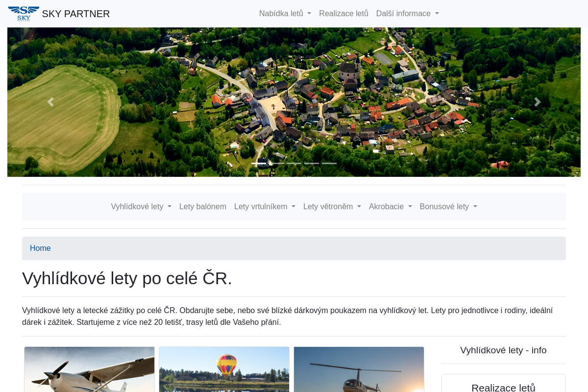The width and height of the screenshot is (588, 392).
Task: View the airplane photo thumbnail
Action: 89,369
